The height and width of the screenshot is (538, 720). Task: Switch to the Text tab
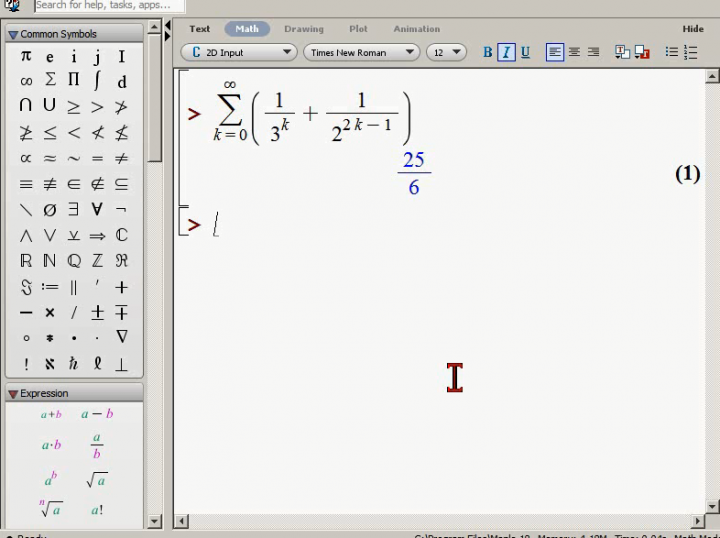tap(200, 29)
